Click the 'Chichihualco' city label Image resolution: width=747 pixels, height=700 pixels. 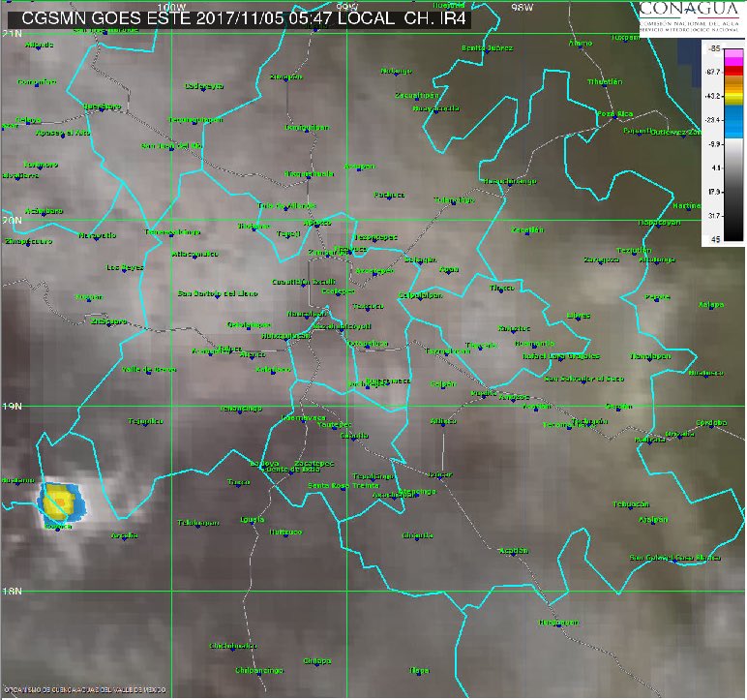tap(233, 647)
